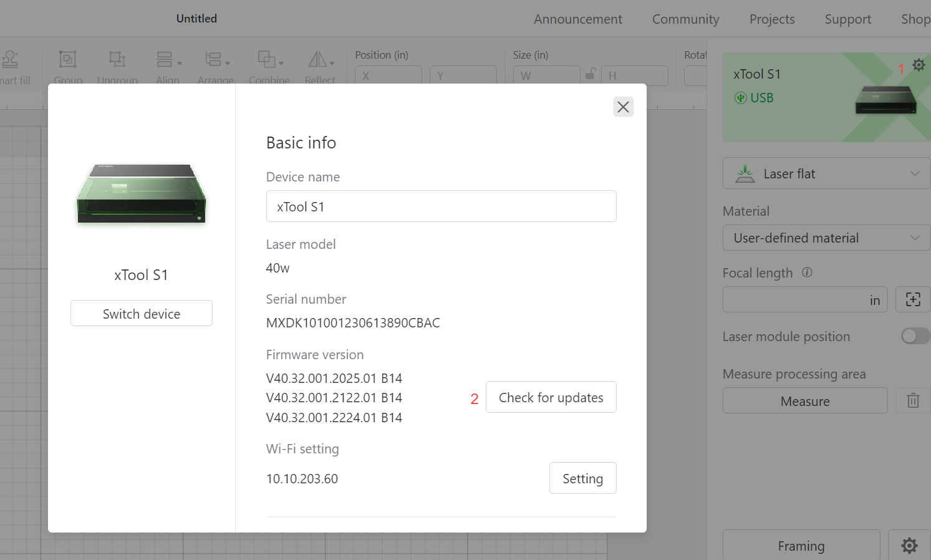Screen dimensions: 931x560
Task: Click the Framing button
Action: (x=801, y=546)
